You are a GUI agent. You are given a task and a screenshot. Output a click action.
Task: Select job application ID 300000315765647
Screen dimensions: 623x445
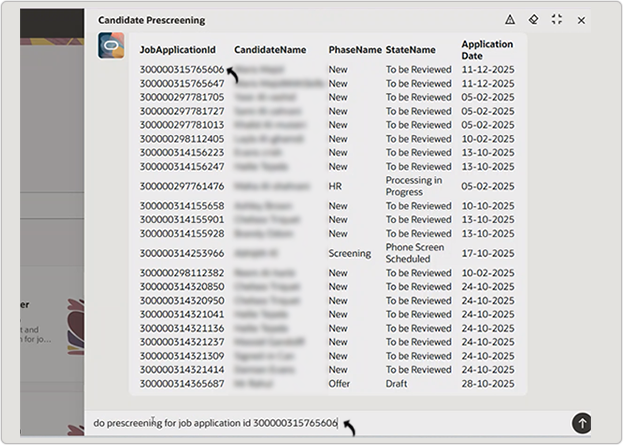181,83
